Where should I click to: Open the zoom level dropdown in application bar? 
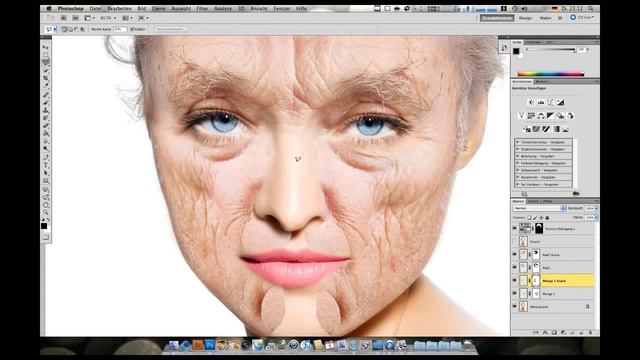[115, 18]
